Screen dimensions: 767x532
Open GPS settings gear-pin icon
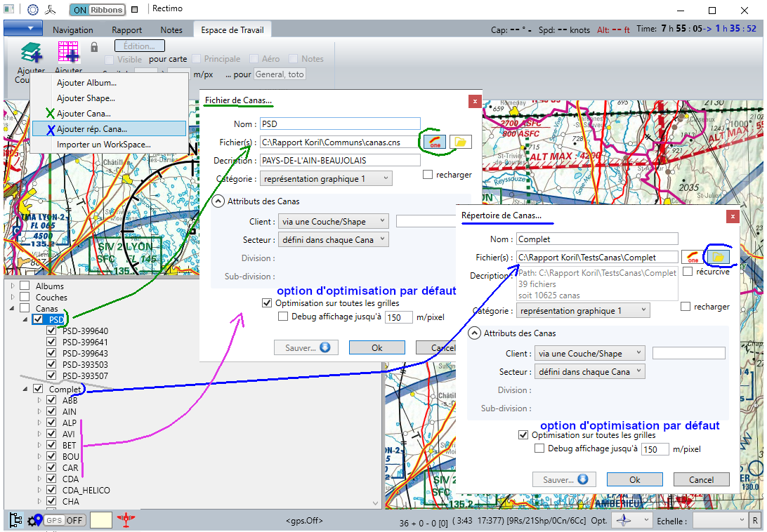[x=34, y=520]
